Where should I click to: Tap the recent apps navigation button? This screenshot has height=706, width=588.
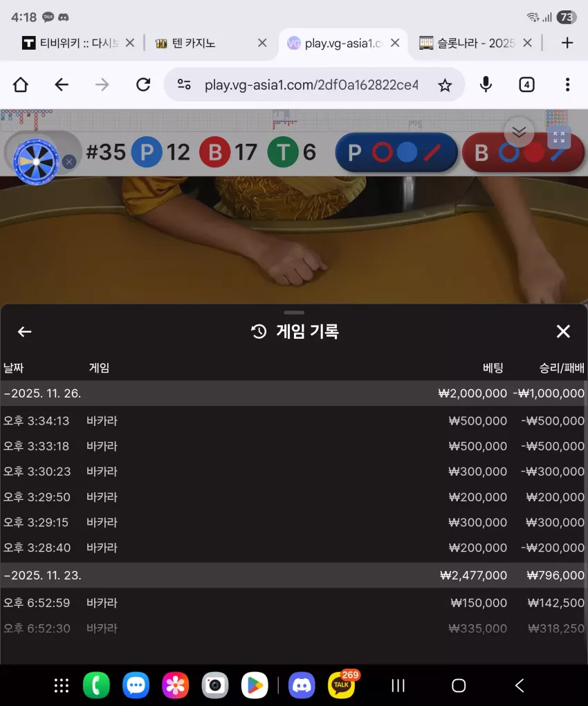[398, 685]
